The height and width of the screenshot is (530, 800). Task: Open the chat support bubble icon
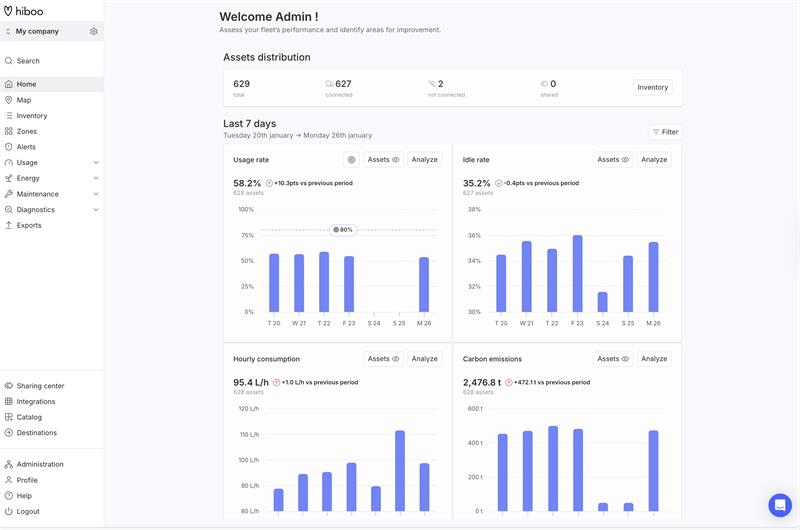(x=779, y=505)
